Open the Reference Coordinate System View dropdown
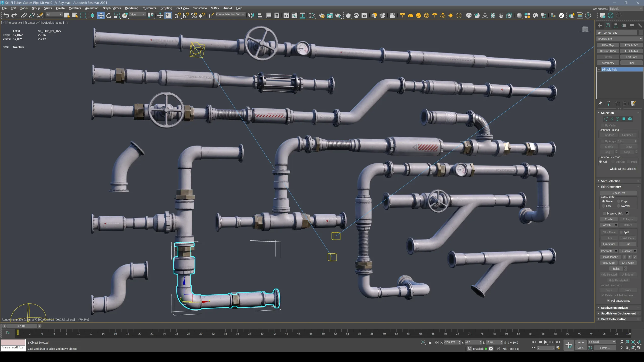Screen dimensions: 644x362 (x=137, y=14)
